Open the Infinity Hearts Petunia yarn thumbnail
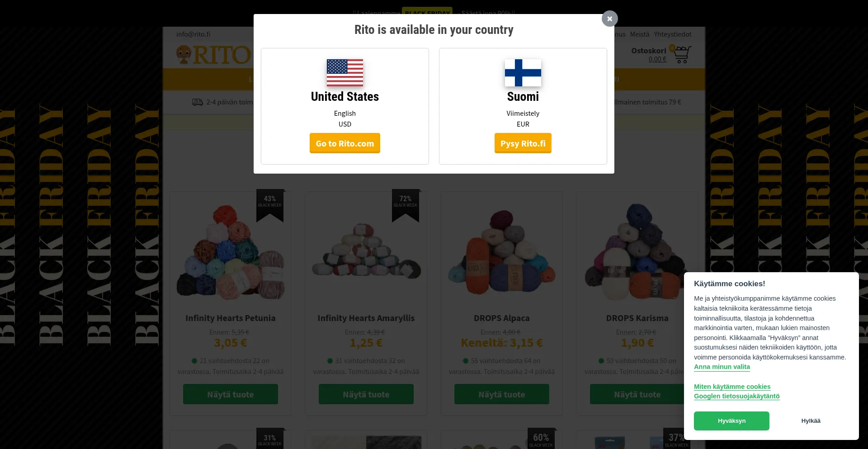The width and height of the screenshot is (868, 449). point(231,252)
